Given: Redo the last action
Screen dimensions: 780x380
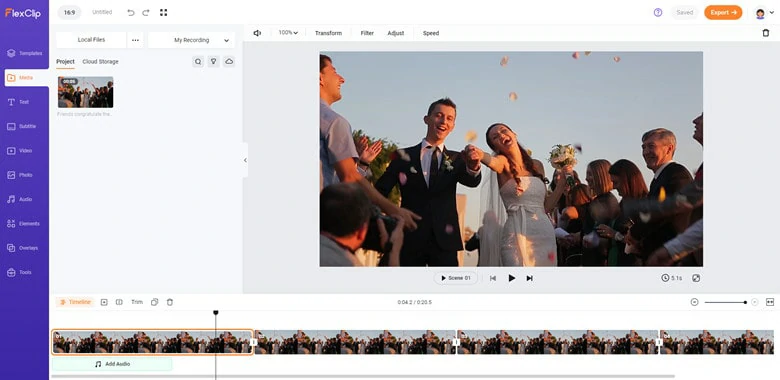Looking at the screenshot, I should 146,12.
